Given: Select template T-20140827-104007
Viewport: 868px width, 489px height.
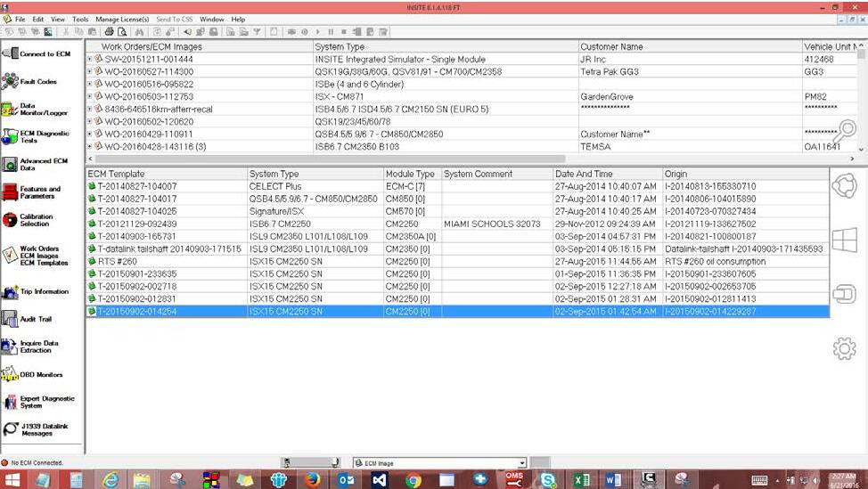Looking at the screenshot, I should (136, 186).
